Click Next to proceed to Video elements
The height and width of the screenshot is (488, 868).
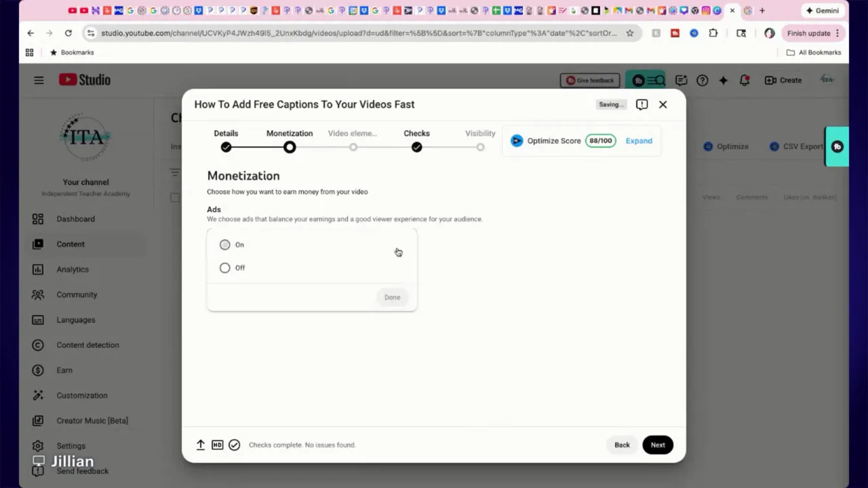pyautogui.click(x=656, y=445)
